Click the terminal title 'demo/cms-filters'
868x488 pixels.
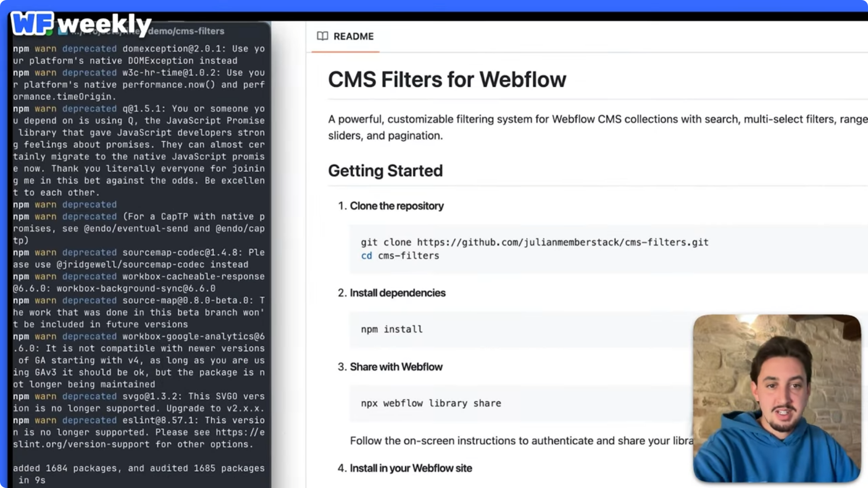point(186,31)
